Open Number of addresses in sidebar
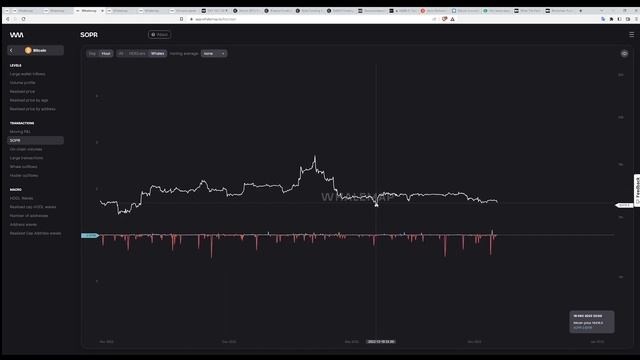The width and height of the screenshot is (640, 360). 29,216
